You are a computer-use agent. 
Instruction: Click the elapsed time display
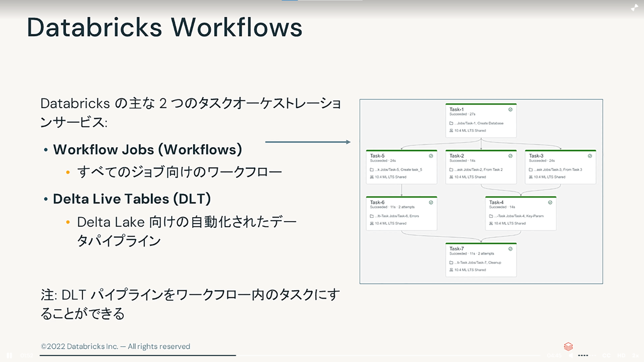26,356
